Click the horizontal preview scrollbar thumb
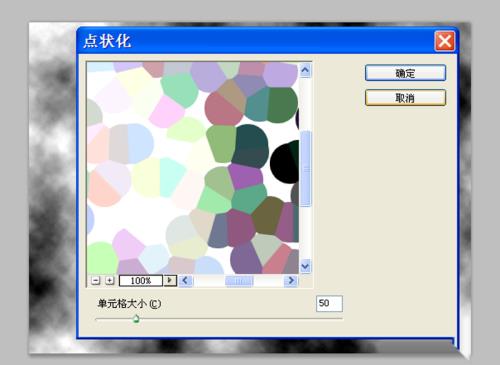Image resolution: width=500 pixels, height=365 pixels. click(x=239, y=281)
